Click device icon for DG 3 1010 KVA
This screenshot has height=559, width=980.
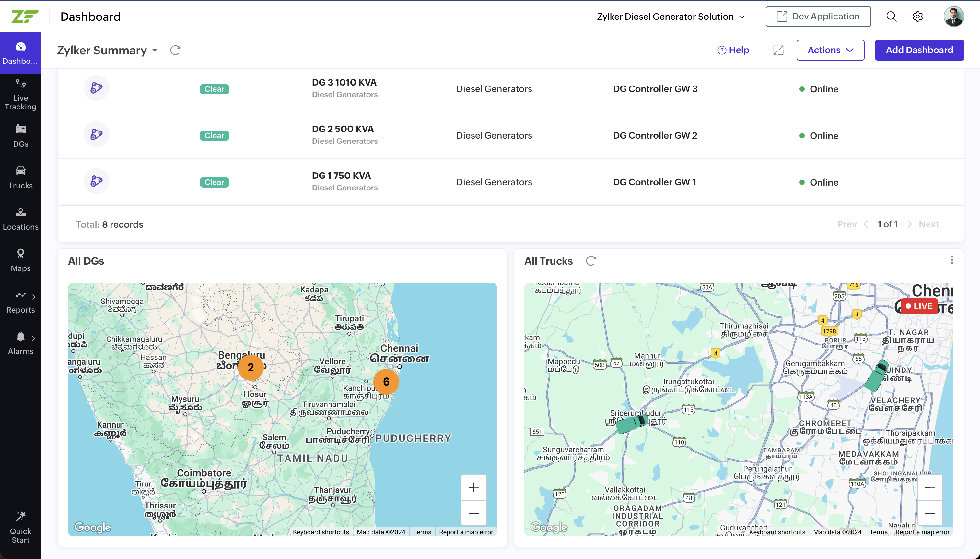tap(97, 88)
